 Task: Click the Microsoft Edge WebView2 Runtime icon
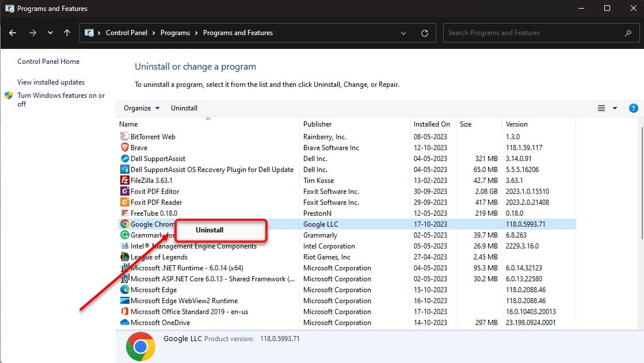click(x=124, y=301)
